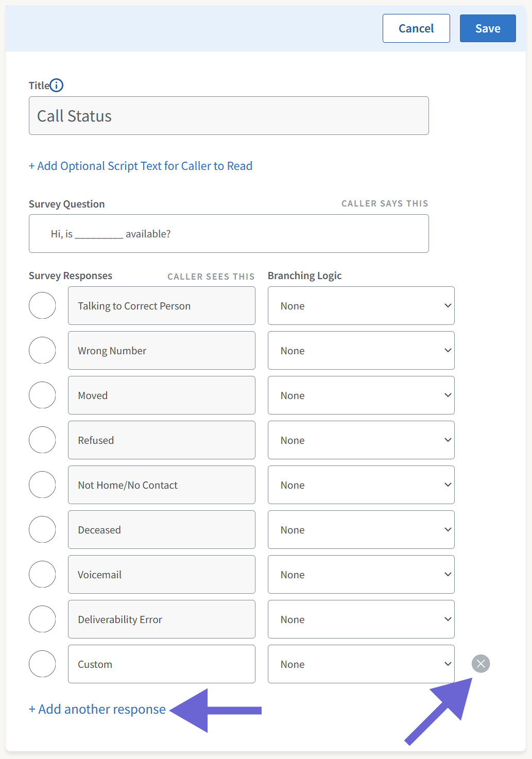532x759 pixels.
Task: Open branching logic dropdown for Moved
Action: (x=361, y=395)
